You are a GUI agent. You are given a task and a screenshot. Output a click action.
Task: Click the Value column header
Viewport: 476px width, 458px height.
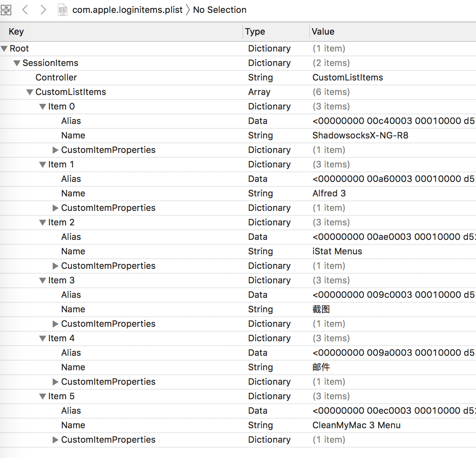pyautogui.click(x=323, y=32)
